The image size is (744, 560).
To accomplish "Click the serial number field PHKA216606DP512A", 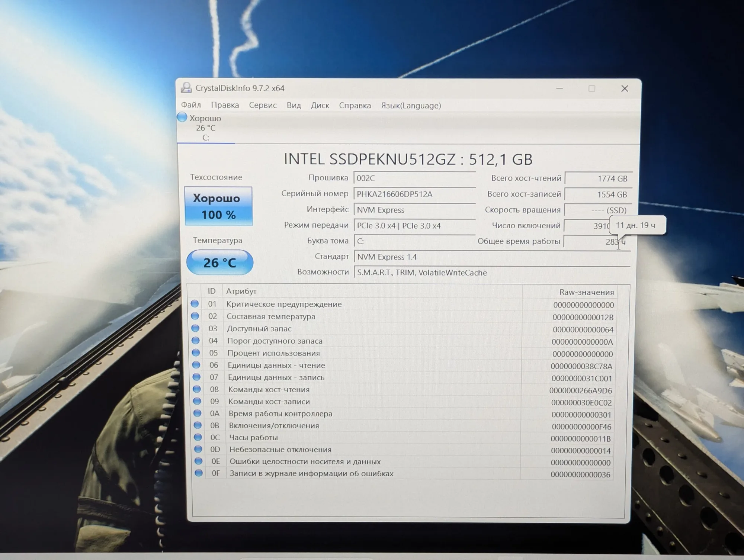I will point(414,194).
